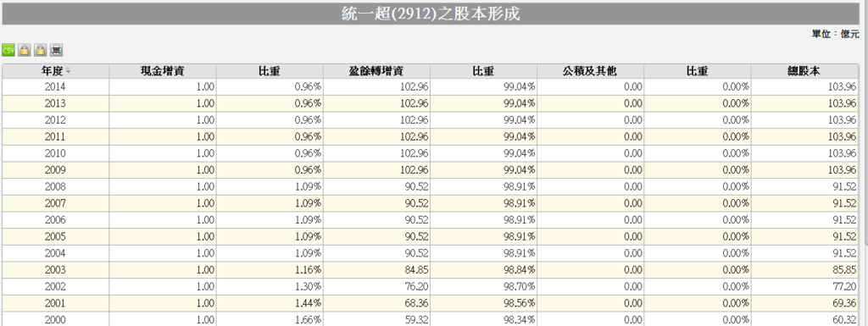Click 103.96 總股本 in the 2014 row
This screenshot has width=868, height=326.
804,86
